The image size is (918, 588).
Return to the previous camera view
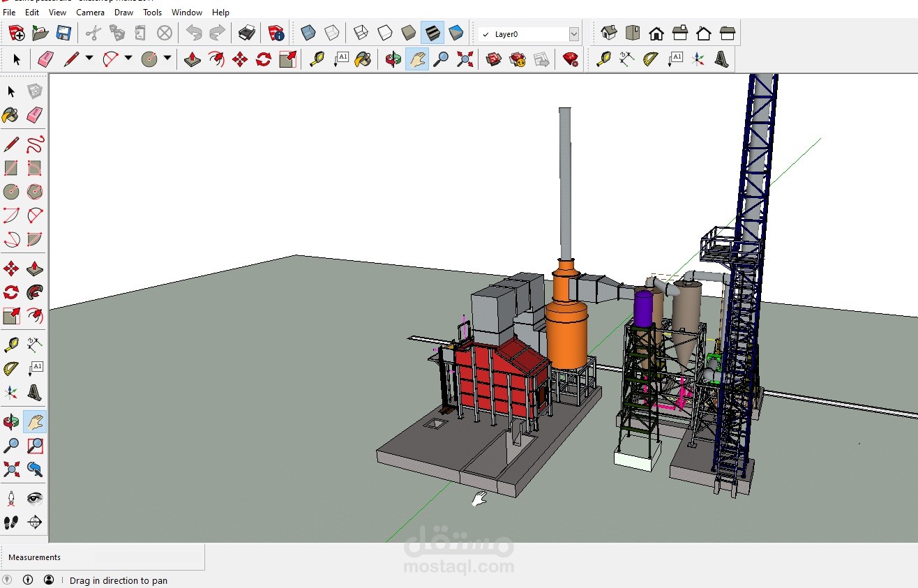coord(35,469)
